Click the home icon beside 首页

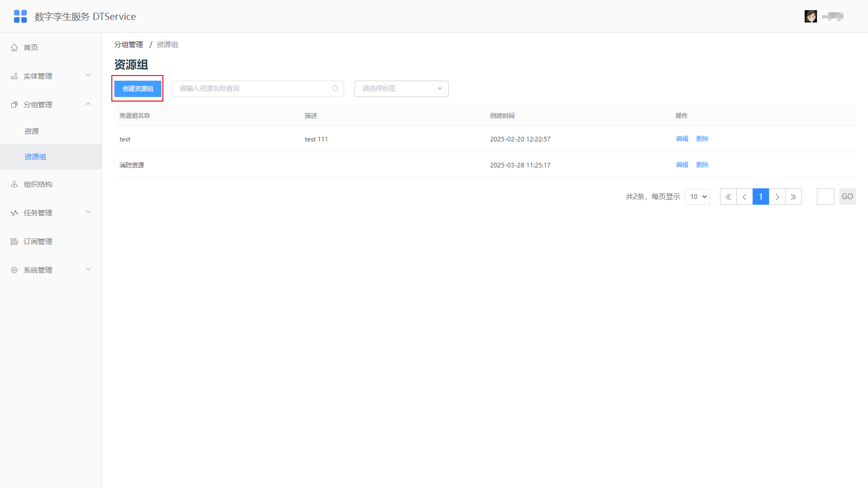14,47
